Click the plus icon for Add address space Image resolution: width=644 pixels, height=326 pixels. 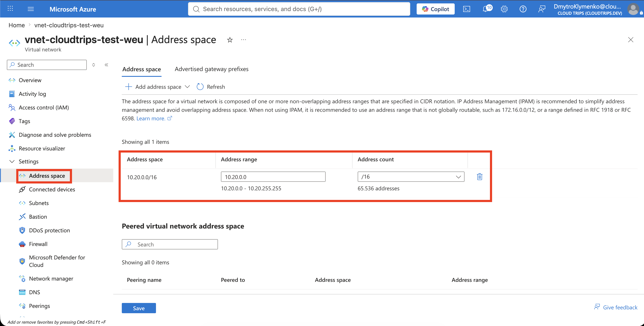click(128, 87)
